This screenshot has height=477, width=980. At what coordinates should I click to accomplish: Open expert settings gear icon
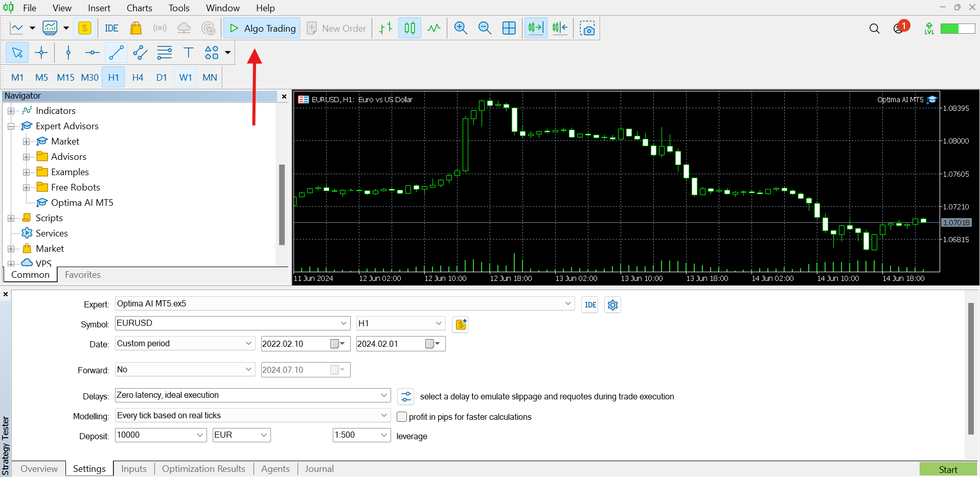click(613, 305)
